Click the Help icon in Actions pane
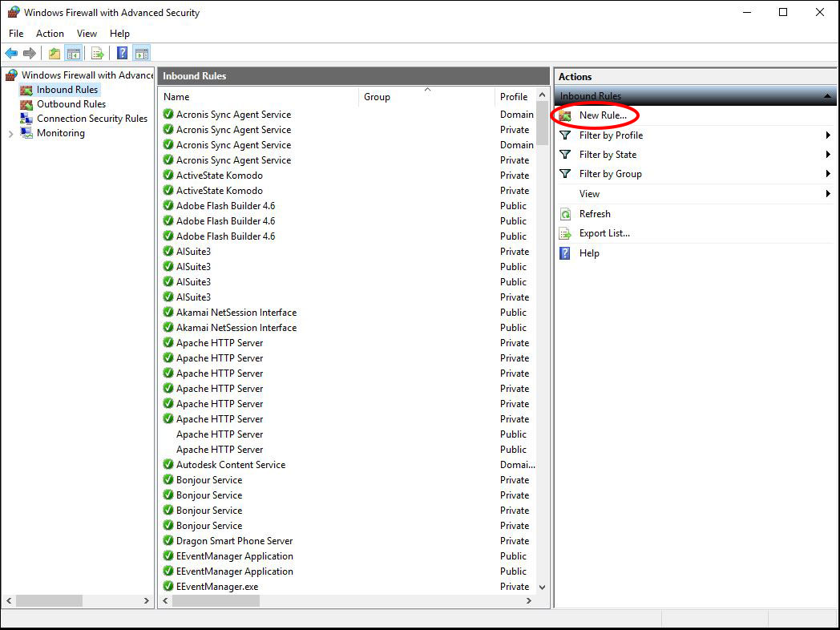840x630 pixels. coord(565,252)
